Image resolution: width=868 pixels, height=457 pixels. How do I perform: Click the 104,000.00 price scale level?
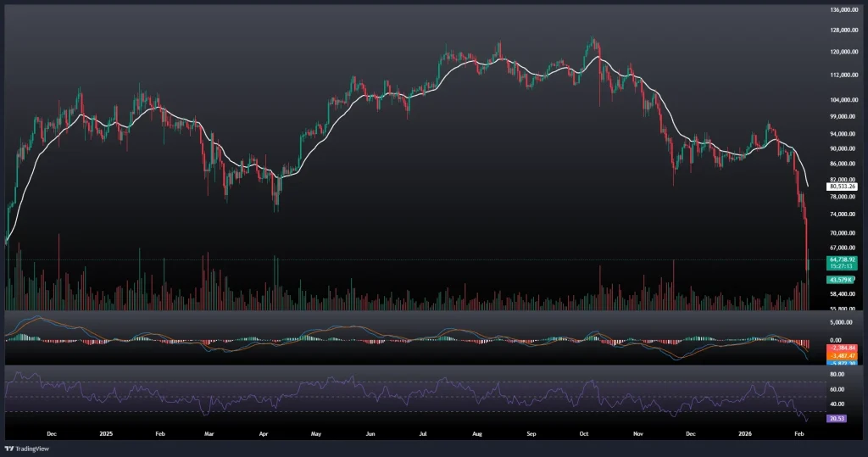pyautogui.click(x=844, y=99)
